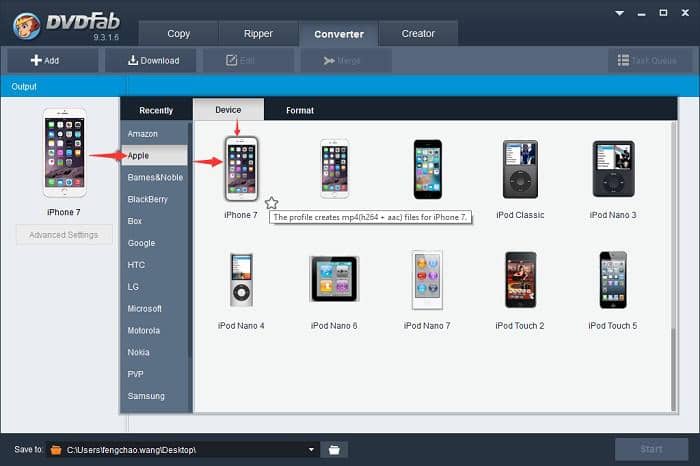Viewport: 700px width, 466px height.
Task: Click the DVDFab monkey logo
Action: pos(26,26)
